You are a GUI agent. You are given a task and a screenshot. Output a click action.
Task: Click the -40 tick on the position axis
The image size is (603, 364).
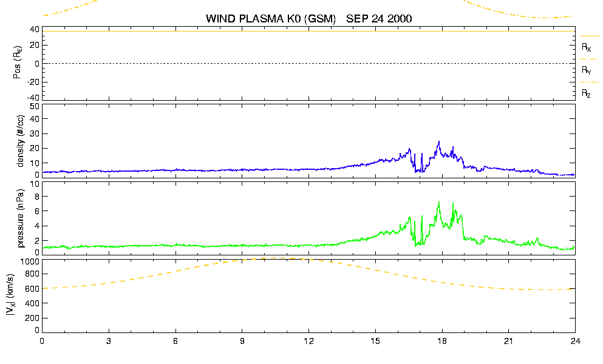[x=33, y=98]
